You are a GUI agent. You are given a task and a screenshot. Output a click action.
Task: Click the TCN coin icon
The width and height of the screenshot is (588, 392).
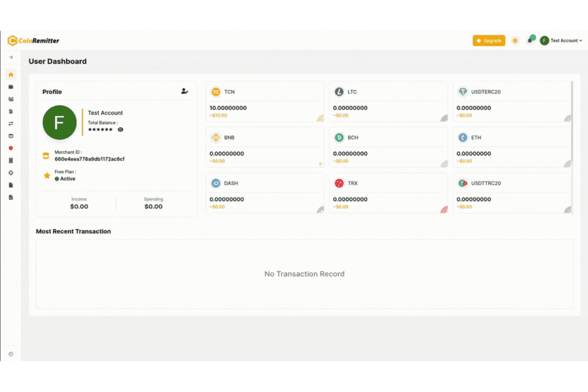point(216,92)
